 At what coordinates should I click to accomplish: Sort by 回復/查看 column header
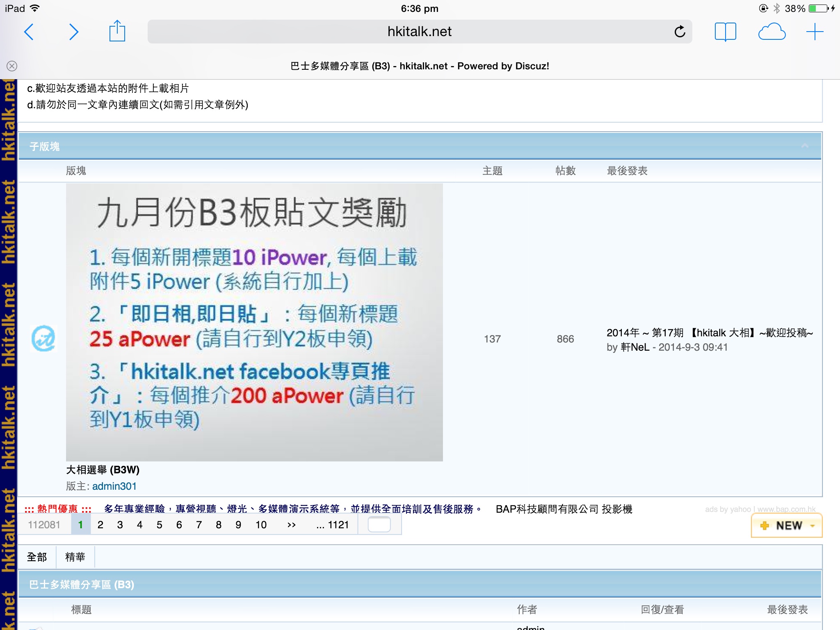(662, 609)
